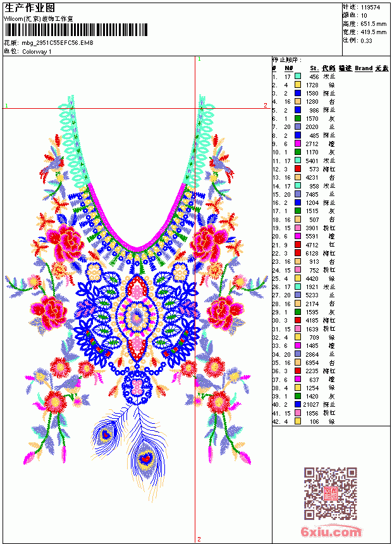Select stitch count '986' in row 5
The height and width of the screenshot is (544, 392).
[x=314, y=110]
